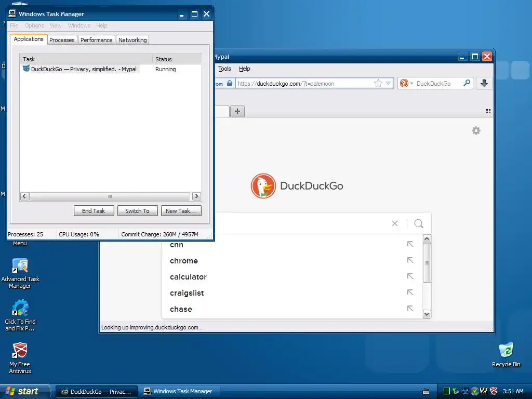The width and height of the screenshot is (532, 399).
Task: Open downloads with the down arrow icon
Action: pos(484,83)
